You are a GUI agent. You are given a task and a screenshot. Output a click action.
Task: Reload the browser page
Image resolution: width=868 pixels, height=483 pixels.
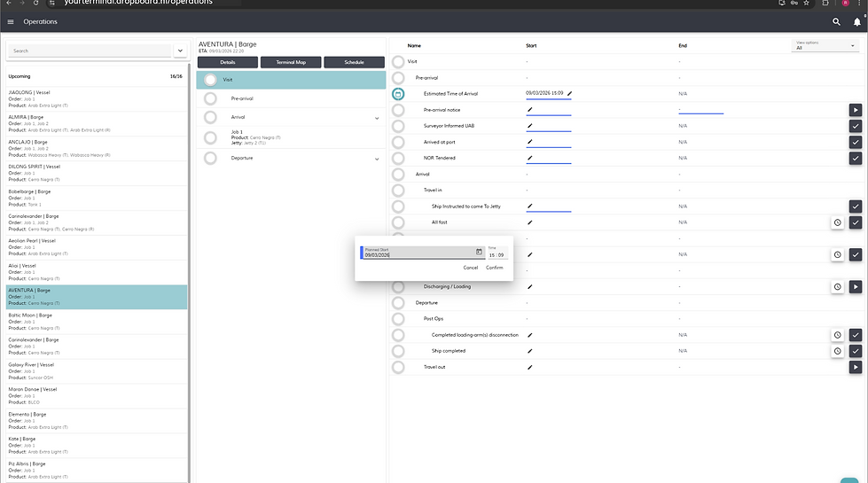click(x=35, y=3)
